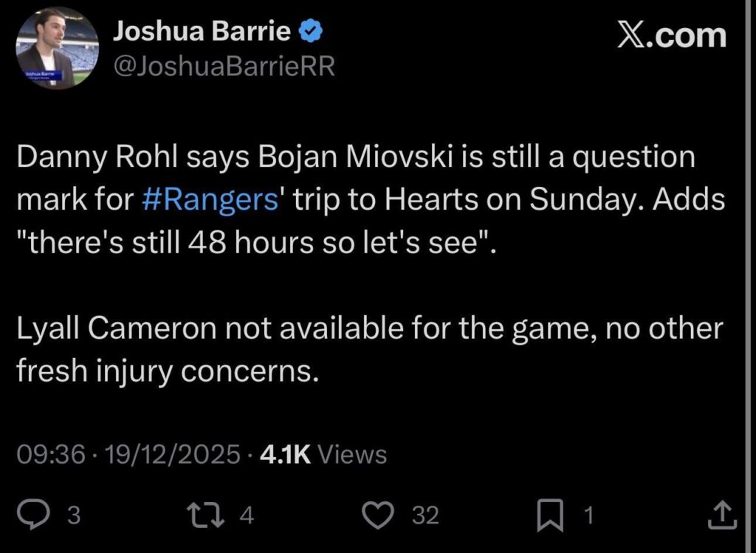Image resolution: width=756 pixels, height=553 pixels.
Task: Open Joshua Barrie's display name
Action: [x=200, y=31]
